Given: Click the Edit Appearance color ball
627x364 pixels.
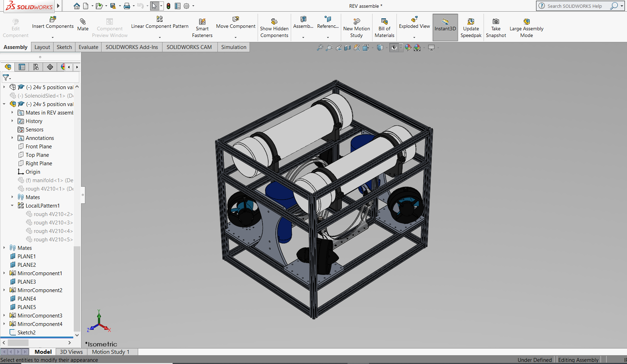Looking at the screenshot, I should [x=408, y=48].
